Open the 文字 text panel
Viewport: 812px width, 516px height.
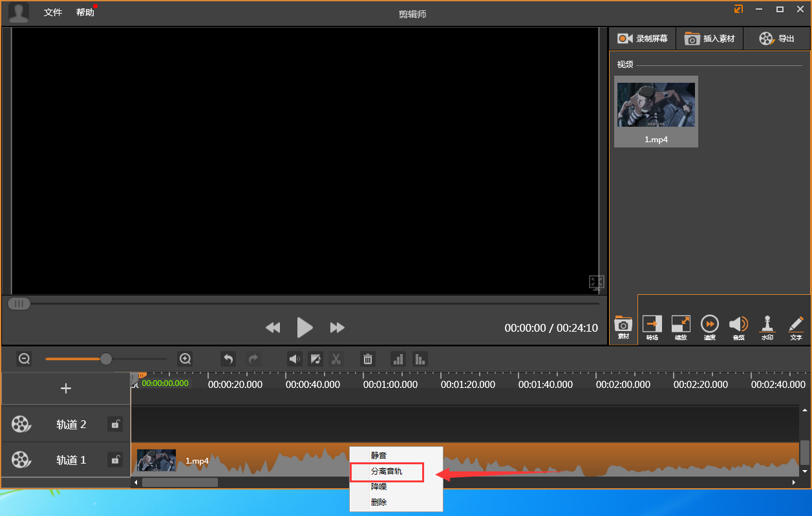point(796,327)
